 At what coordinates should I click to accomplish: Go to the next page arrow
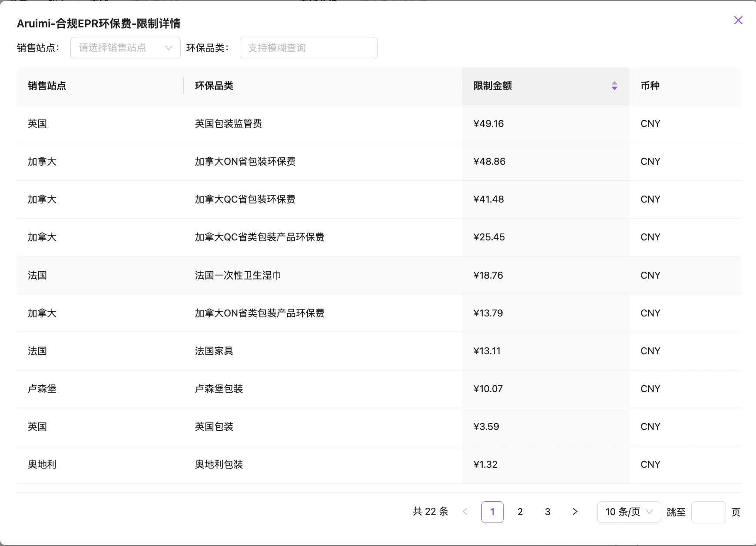point(575,512)
